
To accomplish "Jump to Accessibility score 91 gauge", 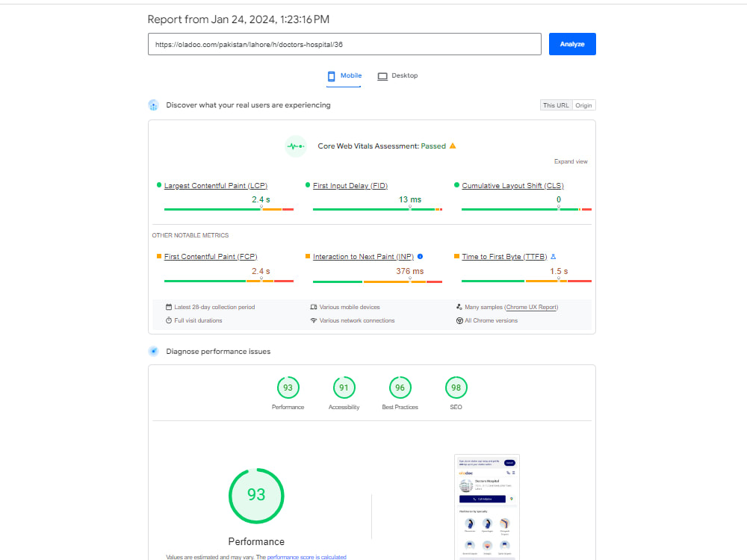I will (344, 388).
